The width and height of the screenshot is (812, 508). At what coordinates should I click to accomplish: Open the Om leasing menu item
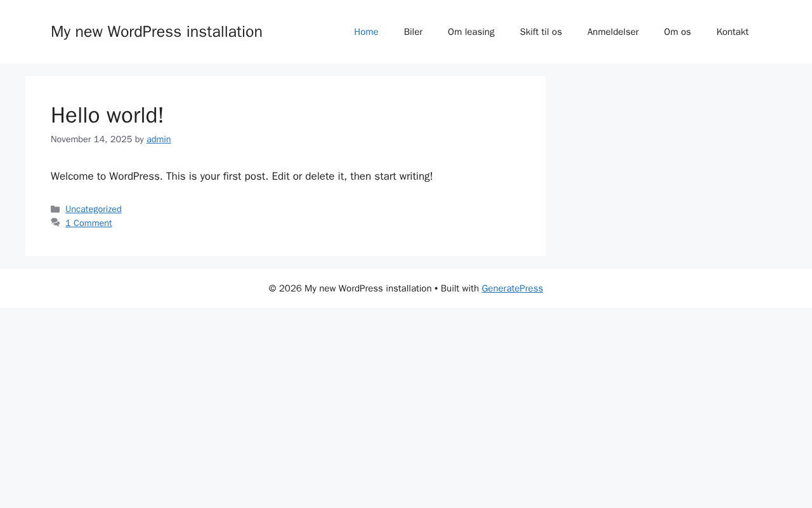[x=471, y=32]
